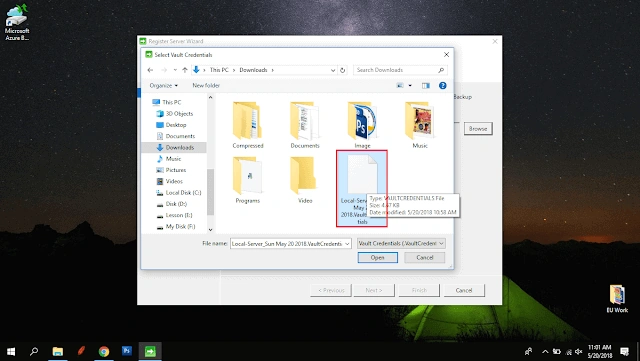
Task: Launch Photoshop from taskbar
Action: point(127,351)
